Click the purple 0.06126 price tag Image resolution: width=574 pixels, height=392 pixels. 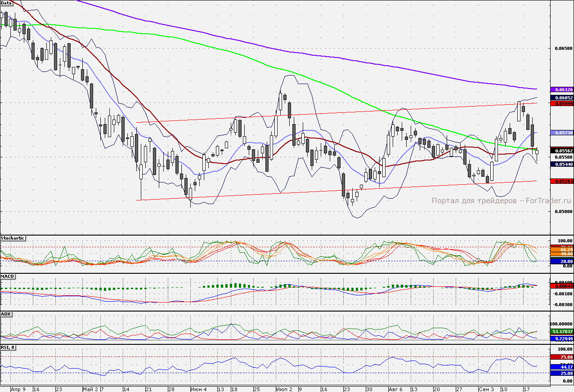[562, 89]
